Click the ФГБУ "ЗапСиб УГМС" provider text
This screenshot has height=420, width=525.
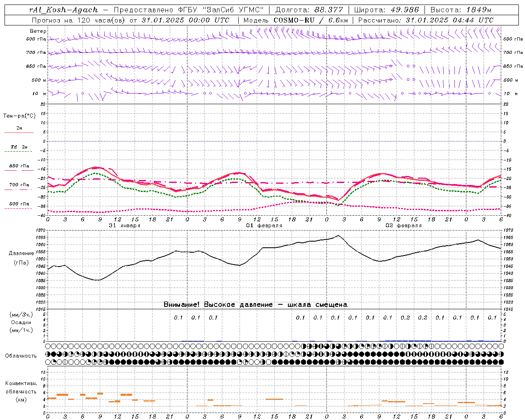[x=221, y=10]
